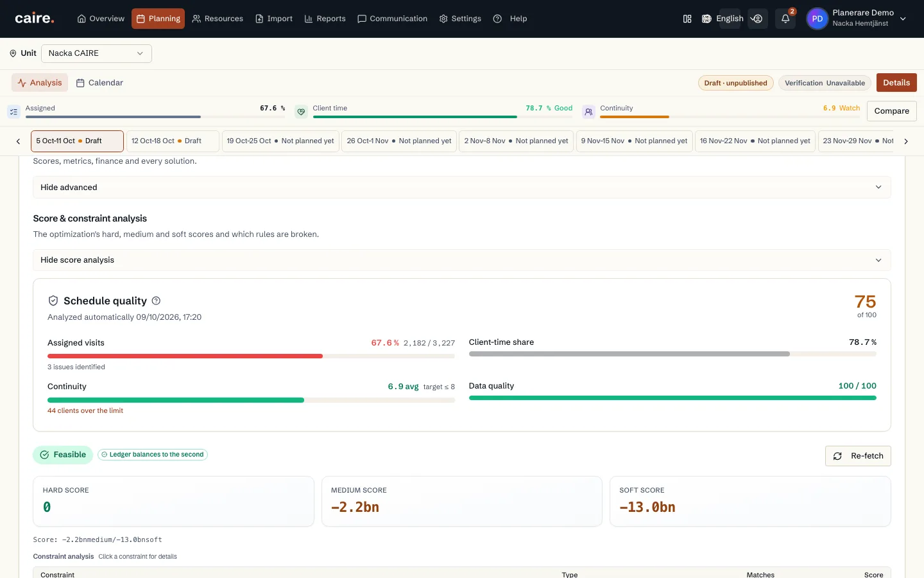The height and width of the screenshot is (578, 924).
Task: Open the Planning menu
Action: [x=158, y=19]
